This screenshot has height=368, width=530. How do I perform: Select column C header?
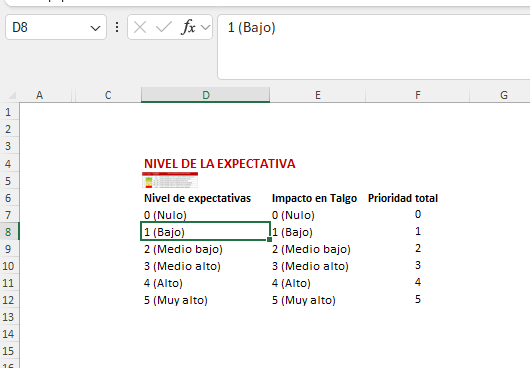[108, 95]
